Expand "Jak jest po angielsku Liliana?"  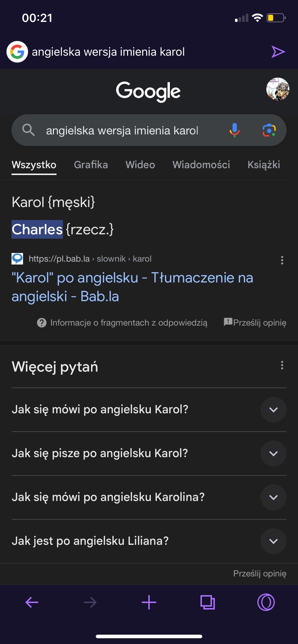[x=273, y=541]
